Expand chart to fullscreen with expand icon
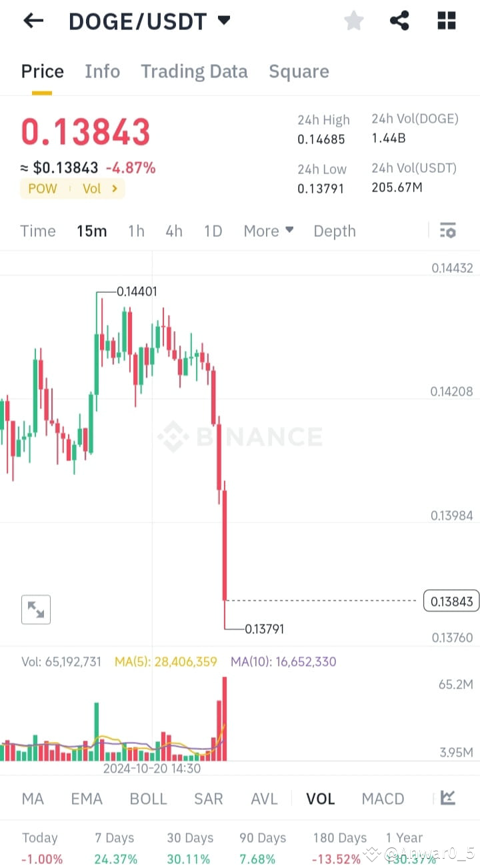 tap(35, 609)
